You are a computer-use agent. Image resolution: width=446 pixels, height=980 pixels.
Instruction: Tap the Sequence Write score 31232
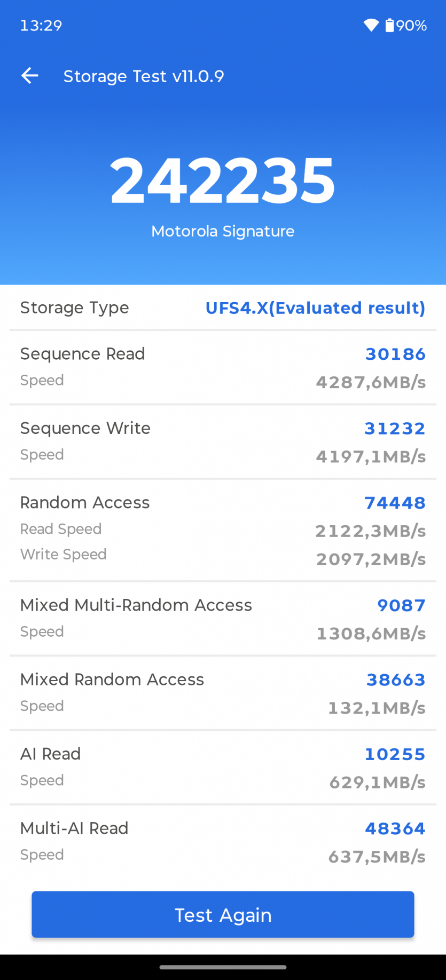395,428
